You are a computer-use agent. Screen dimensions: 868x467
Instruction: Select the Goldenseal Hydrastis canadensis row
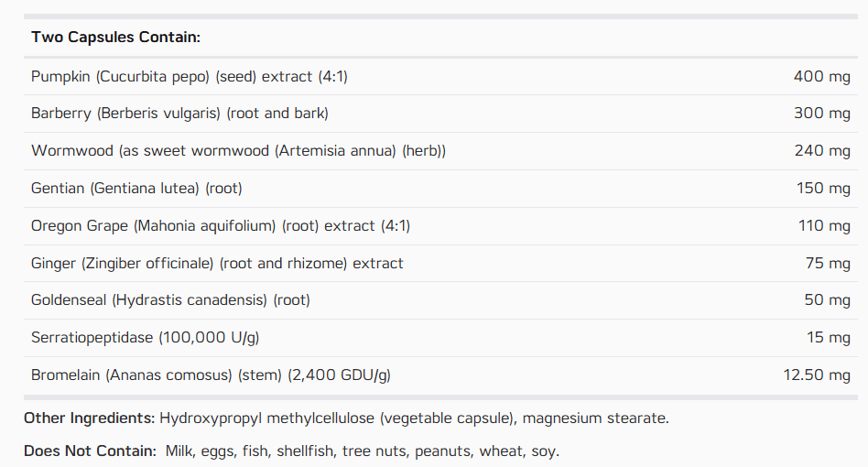[x=440, y=300]
